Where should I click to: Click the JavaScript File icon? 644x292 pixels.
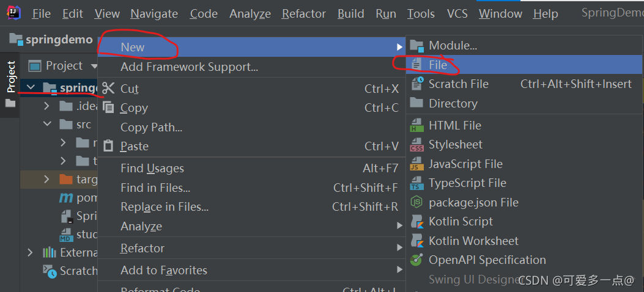416,164
